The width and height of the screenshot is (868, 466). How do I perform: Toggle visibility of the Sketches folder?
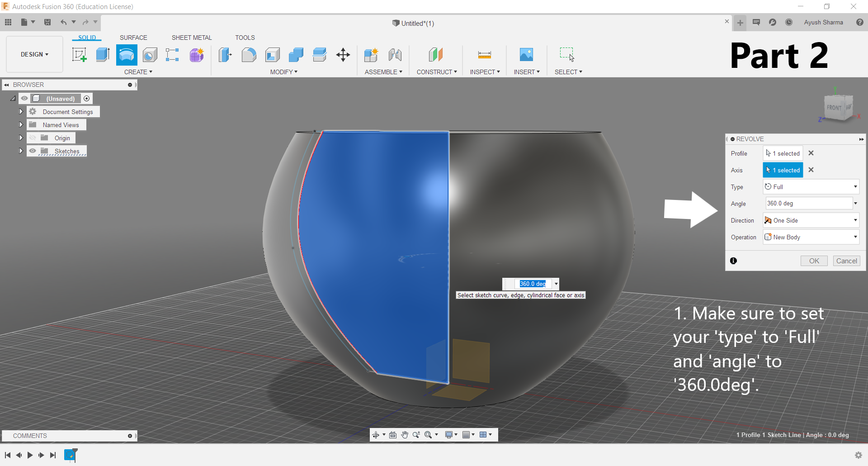tap(33, 151)
